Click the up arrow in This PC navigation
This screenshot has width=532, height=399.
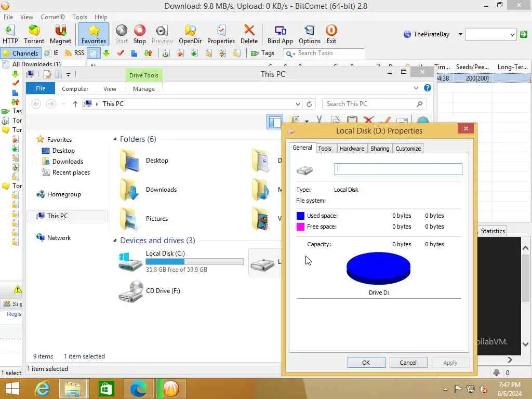coord(75,104)
